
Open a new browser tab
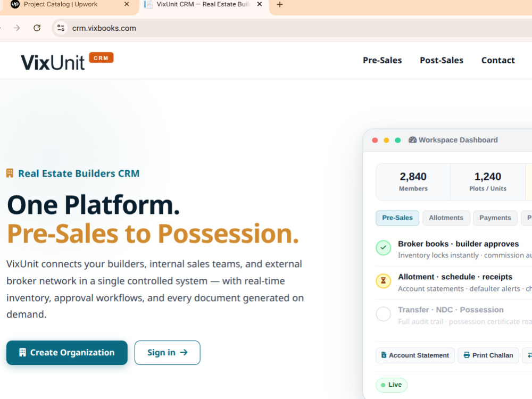coord(280,5)
